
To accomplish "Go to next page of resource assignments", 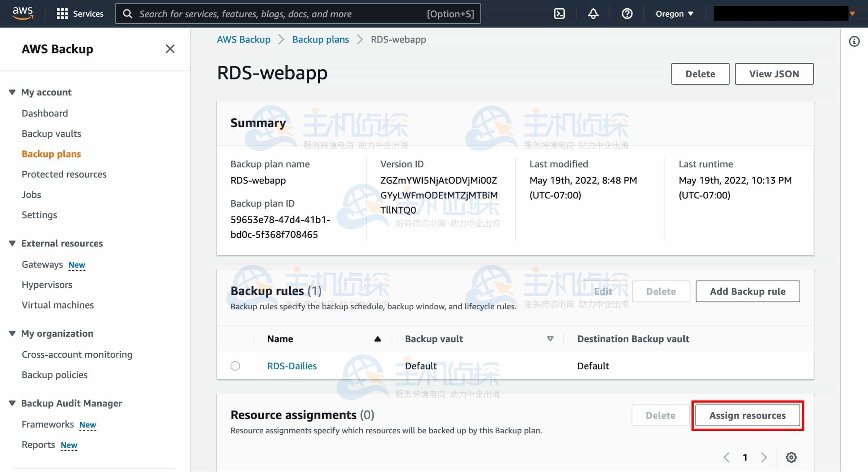I will 764,457.
